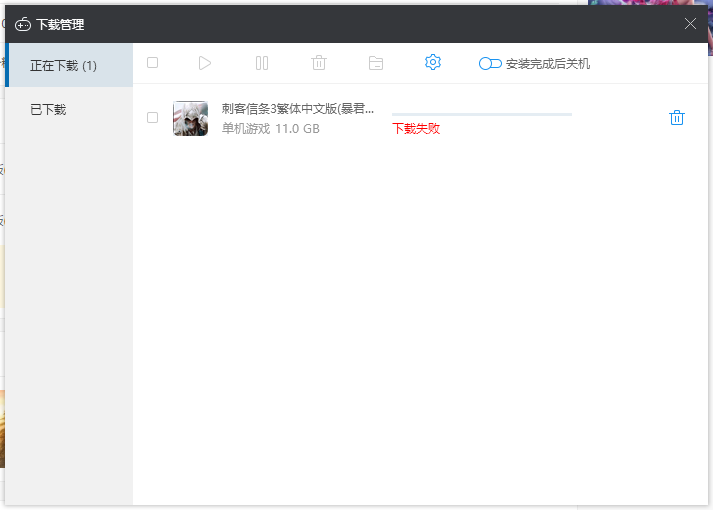The image size is (713, 510).
Task: Check the select-all checkbox in the toolbar
Action: click(x=152, y=63)
